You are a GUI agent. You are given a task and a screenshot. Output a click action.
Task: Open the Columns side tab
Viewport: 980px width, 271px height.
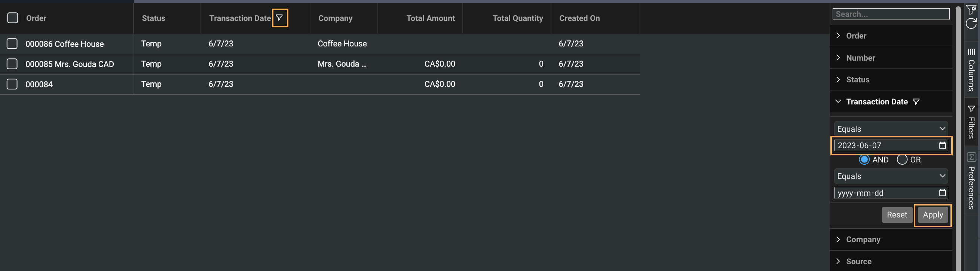pyautogui.click(x=971, y=70)
